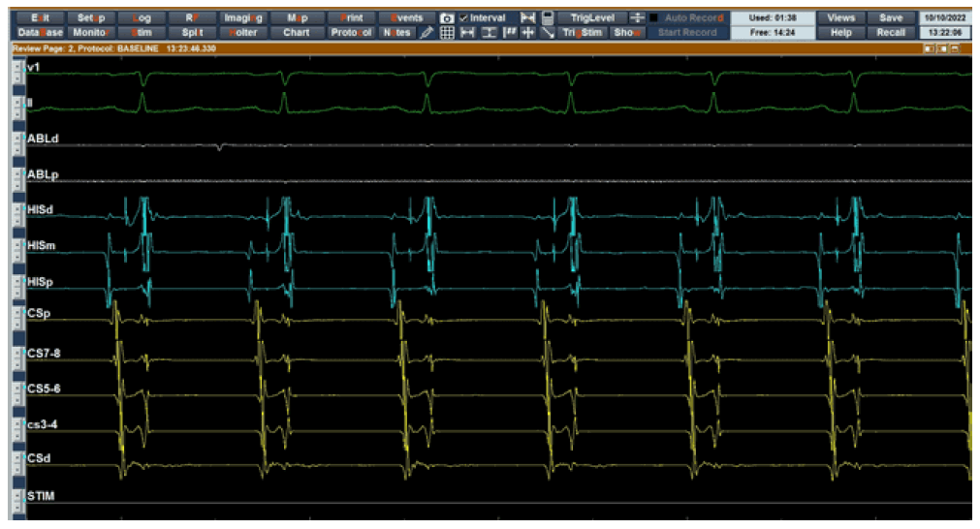Open the Setup menu button

[90, 18]
